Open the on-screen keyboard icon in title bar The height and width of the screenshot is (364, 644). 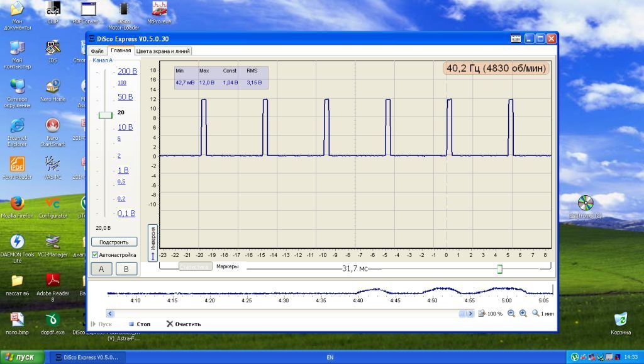[x=516, y=38]
